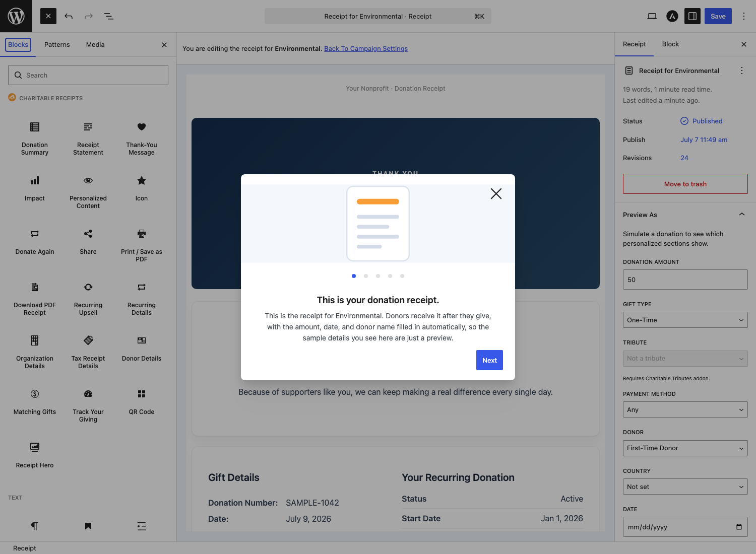The width and height of the screenshot is (756, 554).
Task: Insert the Matching Gifts block
Action: point(35,402)
